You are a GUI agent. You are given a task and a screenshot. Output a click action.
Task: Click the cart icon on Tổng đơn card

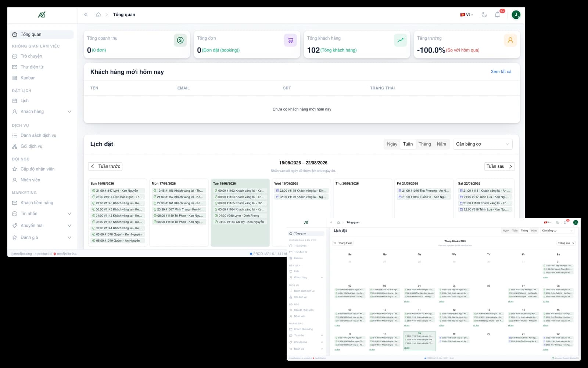pos(290,40)
